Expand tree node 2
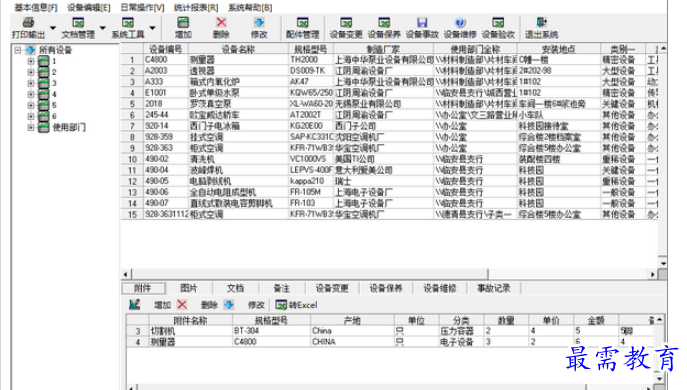The height and width of the screenshot is (390, 687). click(x=31, y=72)
